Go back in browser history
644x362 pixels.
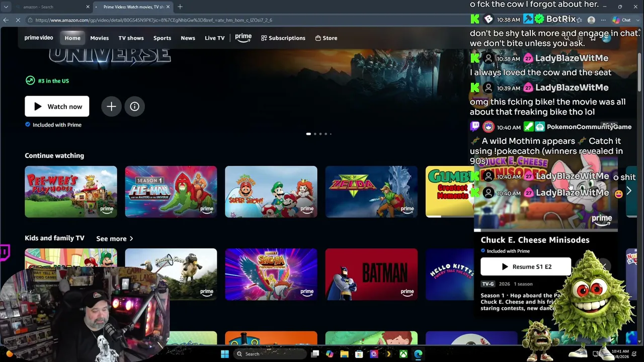6,20
